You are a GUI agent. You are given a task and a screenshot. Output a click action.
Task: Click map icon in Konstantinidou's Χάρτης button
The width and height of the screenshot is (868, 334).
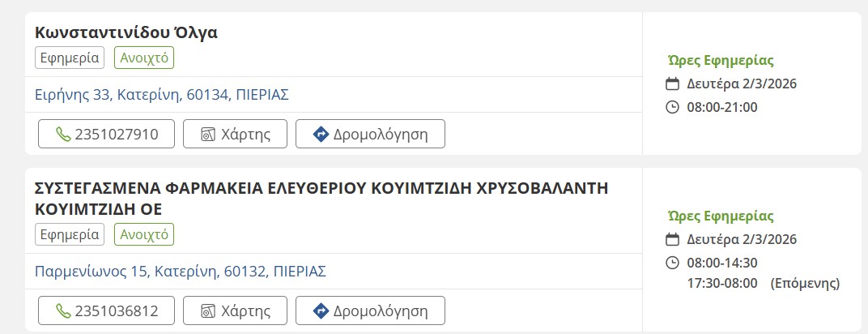208,134
